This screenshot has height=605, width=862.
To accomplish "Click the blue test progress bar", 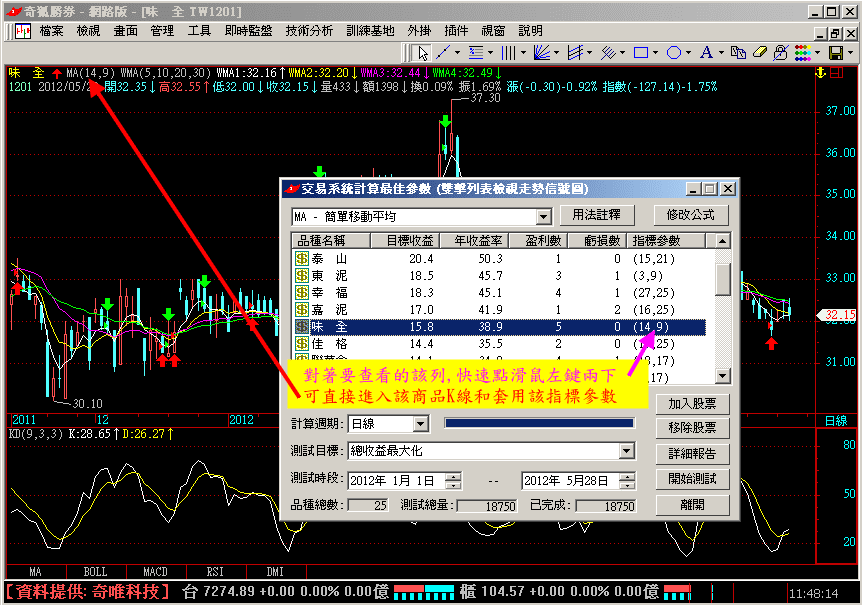I will pos(539,423).
